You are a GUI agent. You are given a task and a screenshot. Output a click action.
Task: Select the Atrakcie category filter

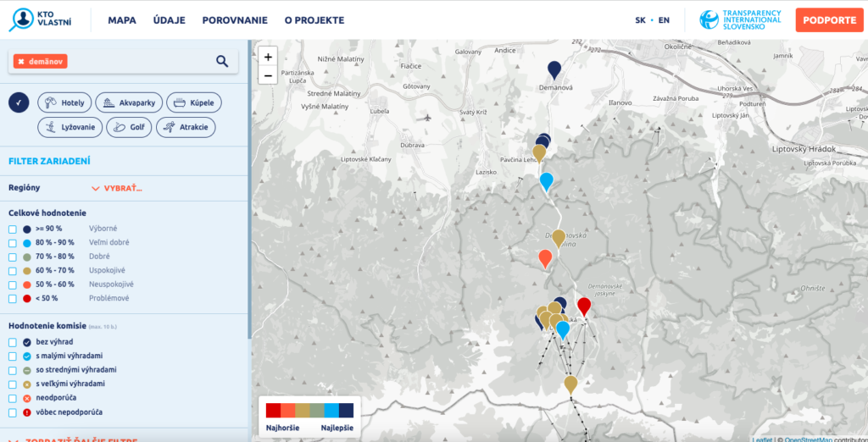coord(185,127)
